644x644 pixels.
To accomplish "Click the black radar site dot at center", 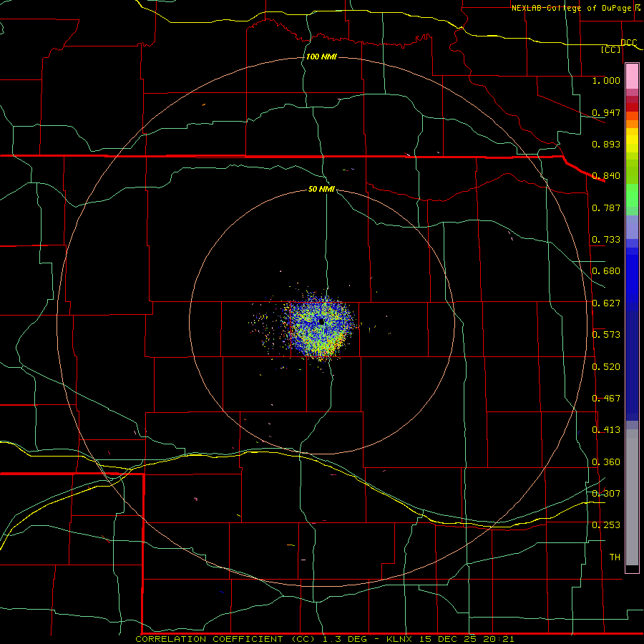I will pos(321,321).
